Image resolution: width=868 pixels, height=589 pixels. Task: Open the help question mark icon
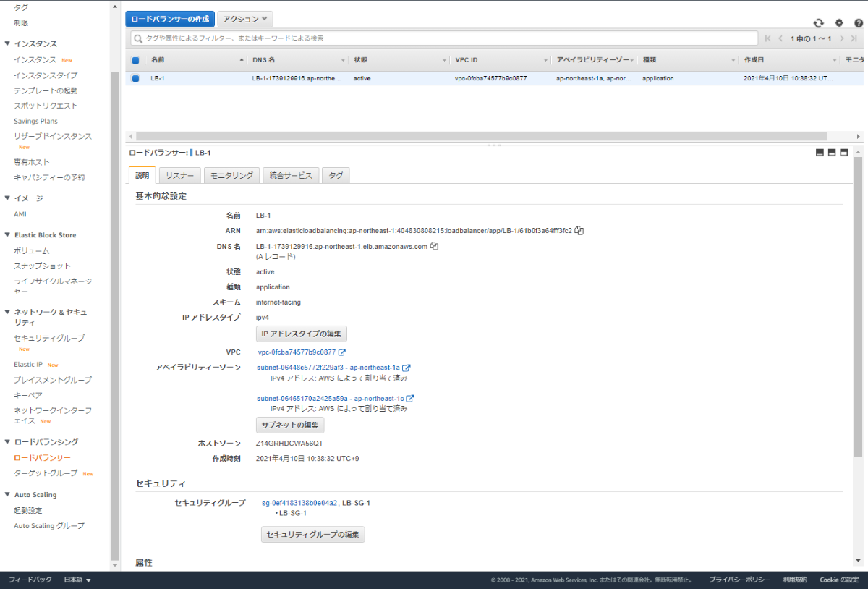tap(859, 23)
